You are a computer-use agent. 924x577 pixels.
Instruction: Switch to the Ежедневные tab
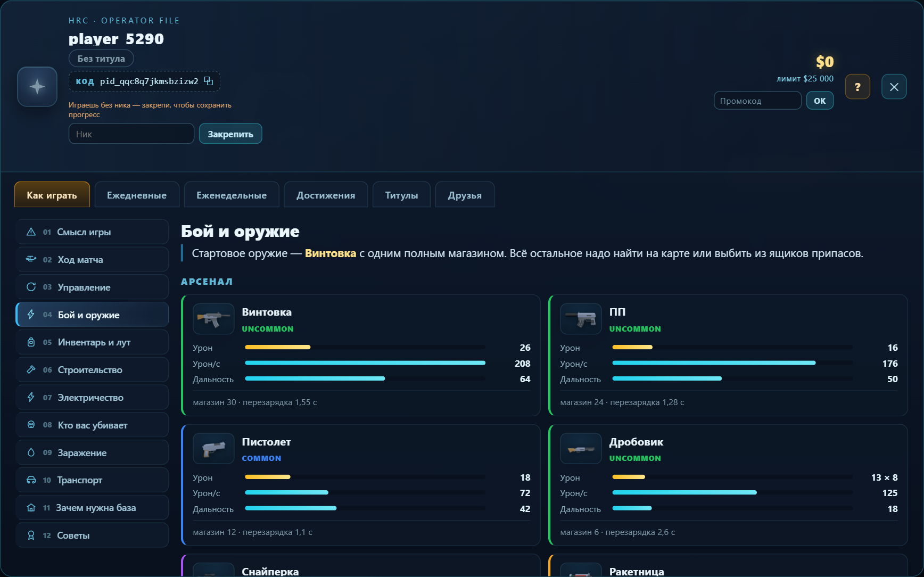coord(137,195)
